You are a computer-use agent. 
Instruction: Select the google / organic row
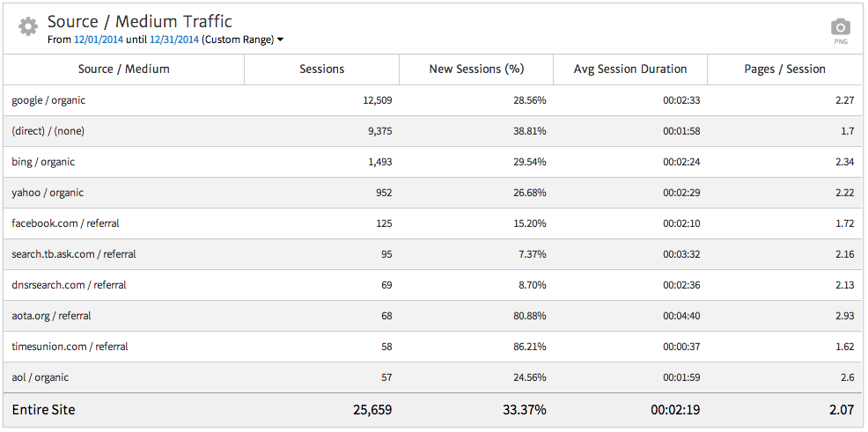pyautogui.click(x=48, y=100)
